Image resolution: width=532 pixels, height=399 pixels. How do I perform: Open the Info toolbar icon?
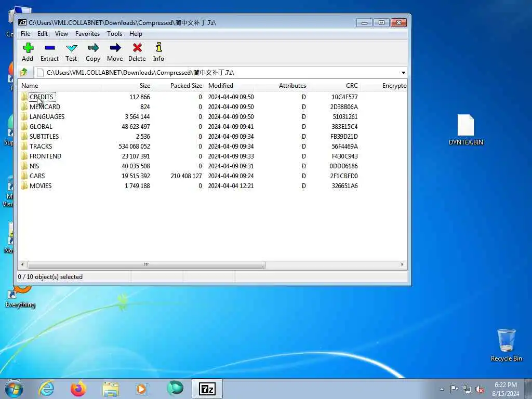(158, 47)
